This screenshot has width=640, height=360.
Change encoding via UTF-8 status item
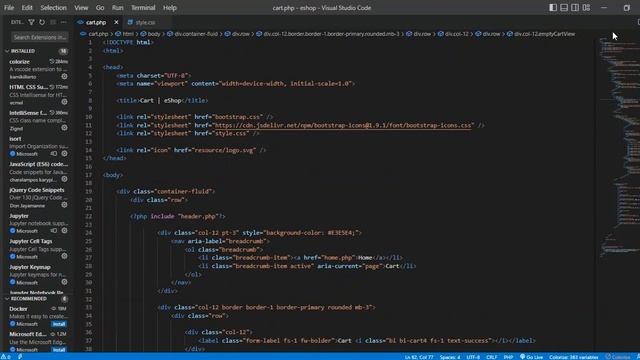point(473,357)
